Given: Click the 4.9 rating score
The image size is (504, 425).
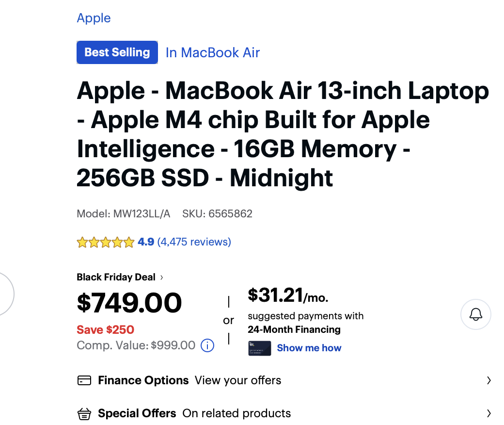Looking at the screenshot, I should pyautogui.click(x=146, y=242).
